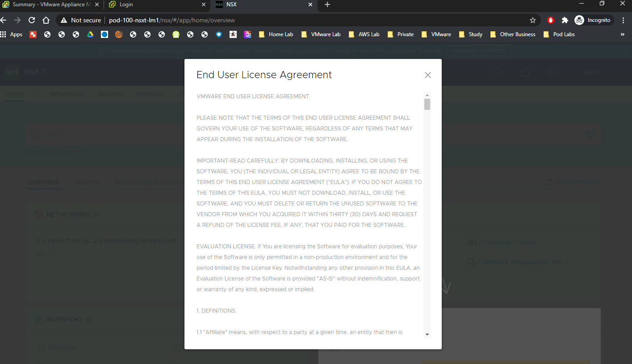Close the End User License Agreement dialog

point(427,75)
